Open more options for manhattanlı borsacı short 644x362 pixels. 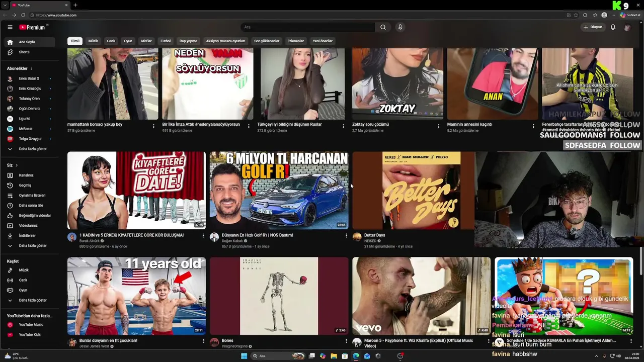point(153,126)
